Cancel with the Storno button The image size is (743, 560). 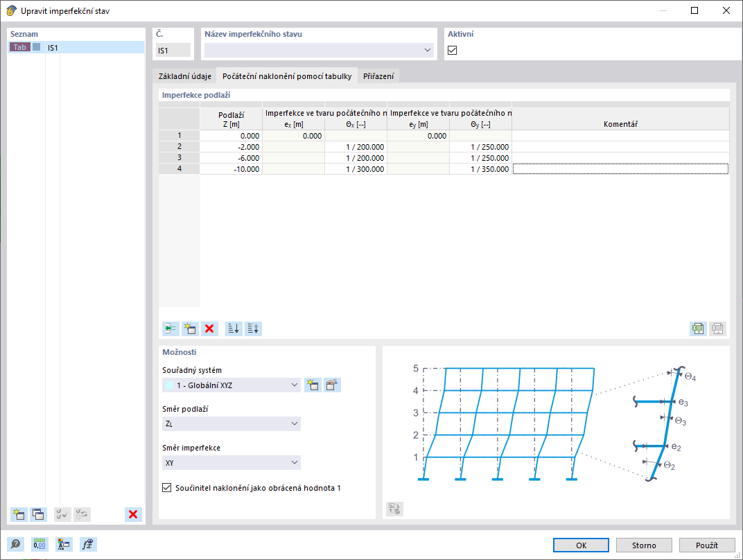point(644,545)
